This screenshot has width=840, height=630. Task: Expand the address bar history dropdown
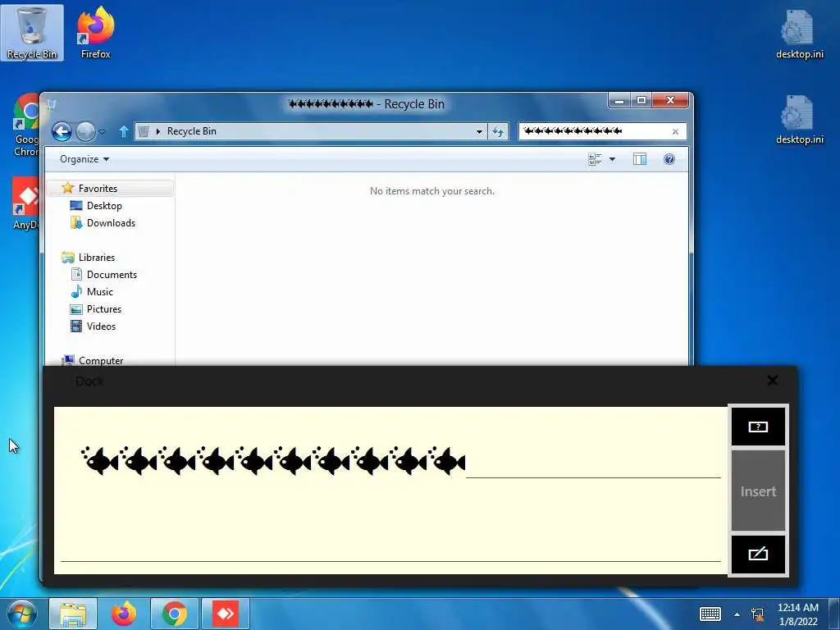click(x=479, y=132)
